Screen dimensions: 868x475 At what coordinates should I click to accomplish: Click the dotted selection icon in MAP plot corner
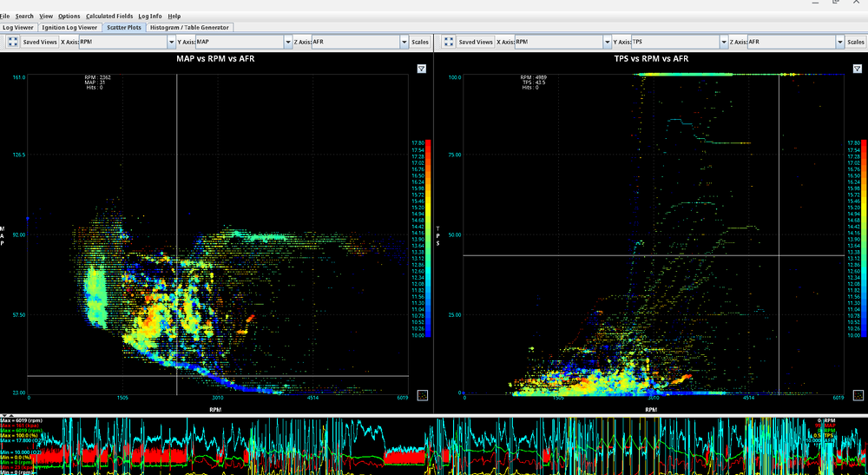coord(423,395)
